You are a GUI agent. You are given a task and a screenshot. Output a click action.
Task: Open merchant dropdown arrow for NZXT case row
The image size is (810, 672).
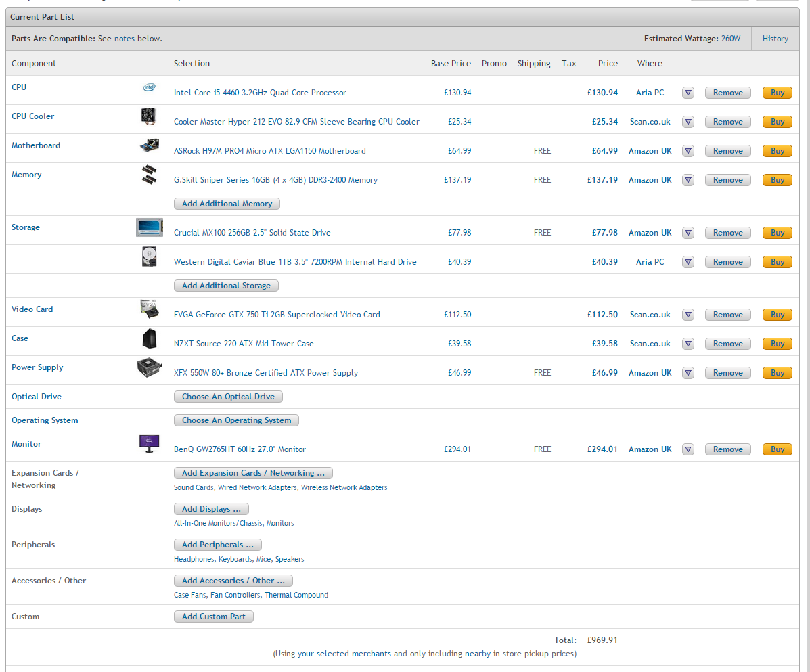[x=688, y=344]
